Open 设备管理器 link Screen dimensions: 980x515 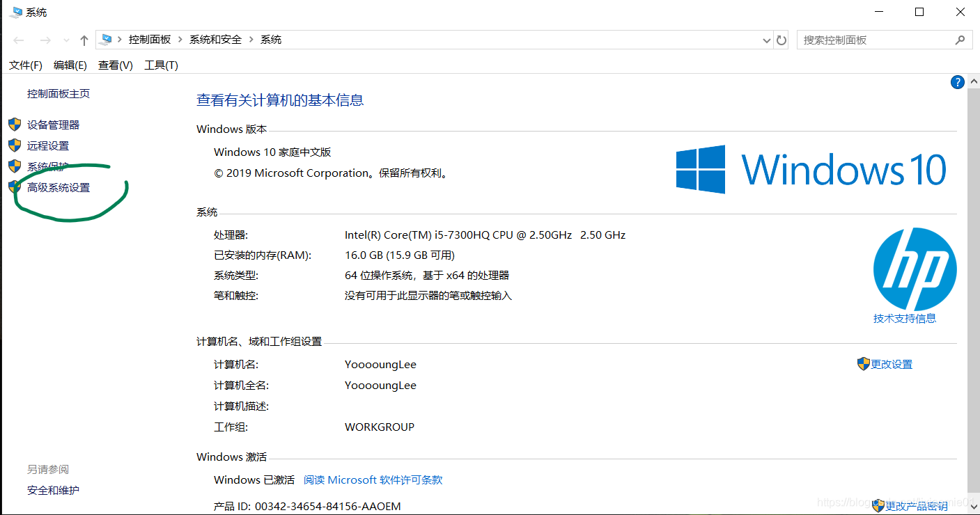tap(54, 125)
